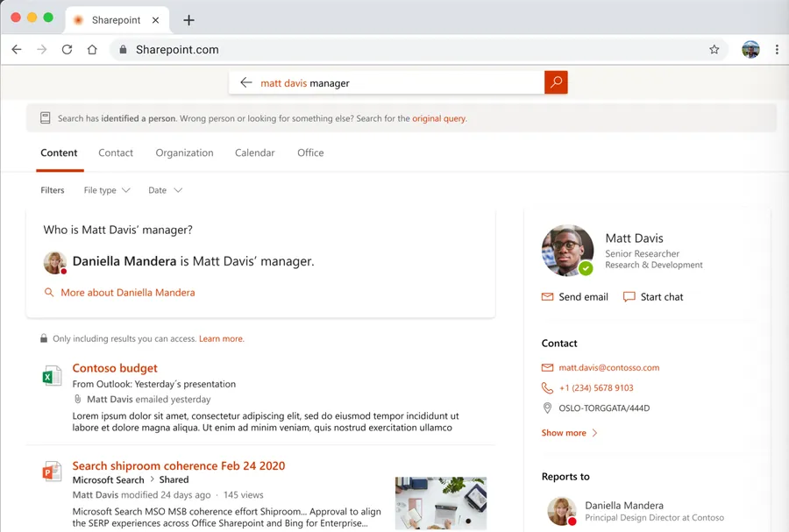Screen dimensions: 789x532
Task: Click the lock icon by Only including results
Action: coord(44,338)
